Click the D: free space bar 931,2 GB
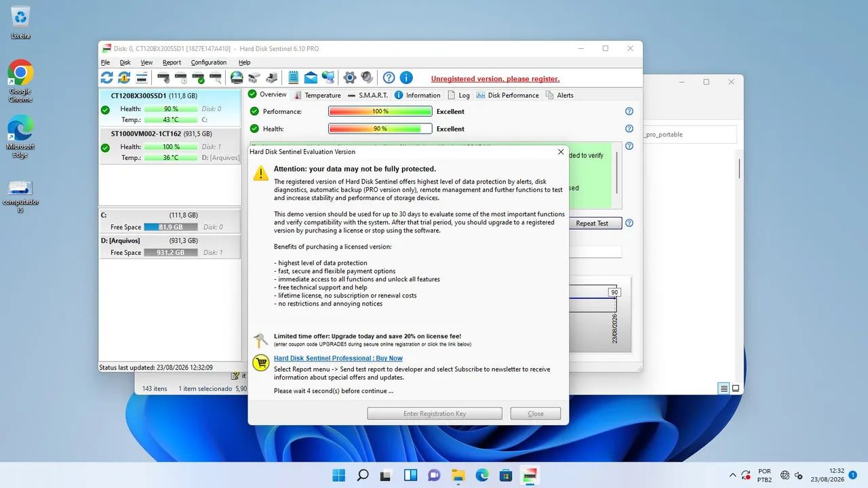868x488 pixels. point(171,253)
